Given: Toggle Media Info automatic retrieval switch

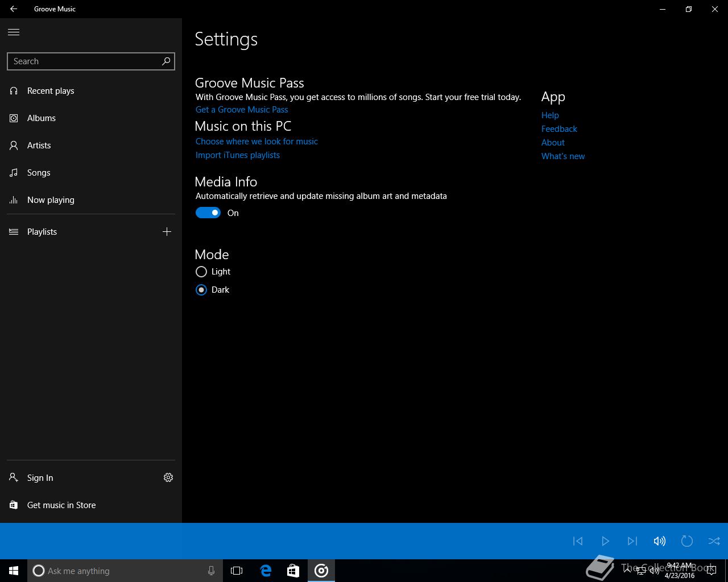Looking at the screenshot, I should tap(208, 213).
